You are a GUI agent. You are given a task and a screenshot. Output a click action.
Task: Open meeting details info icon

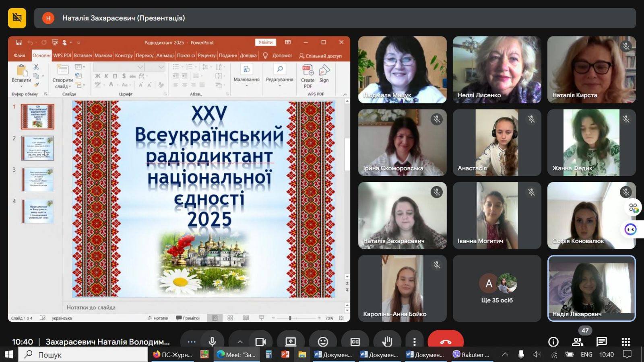[x=553, y=341]
